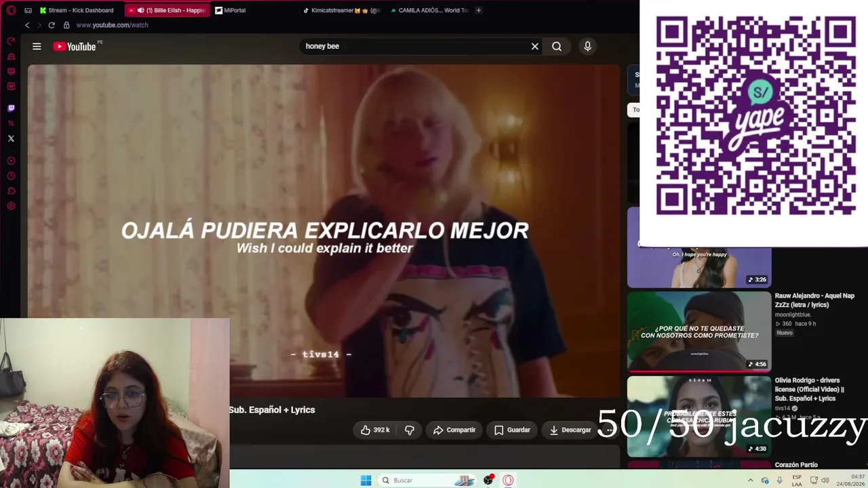868x488 pixels.
Task: Go to the YouTube home logo
Action: pos(75,46)
